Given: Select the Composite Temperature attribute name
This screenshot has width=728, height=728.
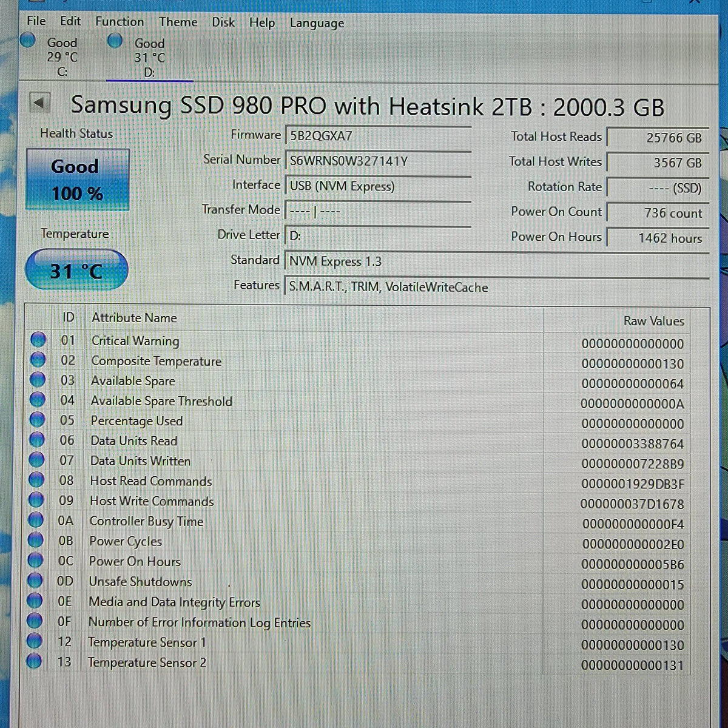Looking at the screenshot, I should [157, 361].
